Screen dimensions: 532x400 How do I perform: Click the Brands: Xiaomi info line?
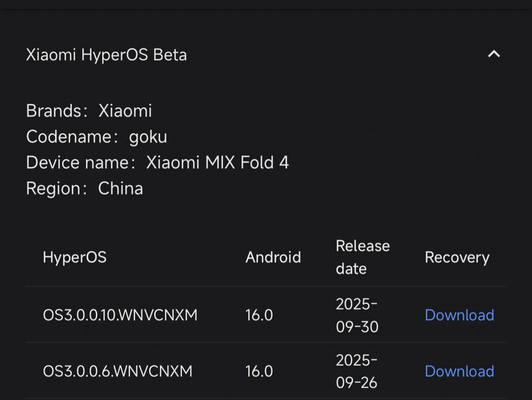[89, 111]
